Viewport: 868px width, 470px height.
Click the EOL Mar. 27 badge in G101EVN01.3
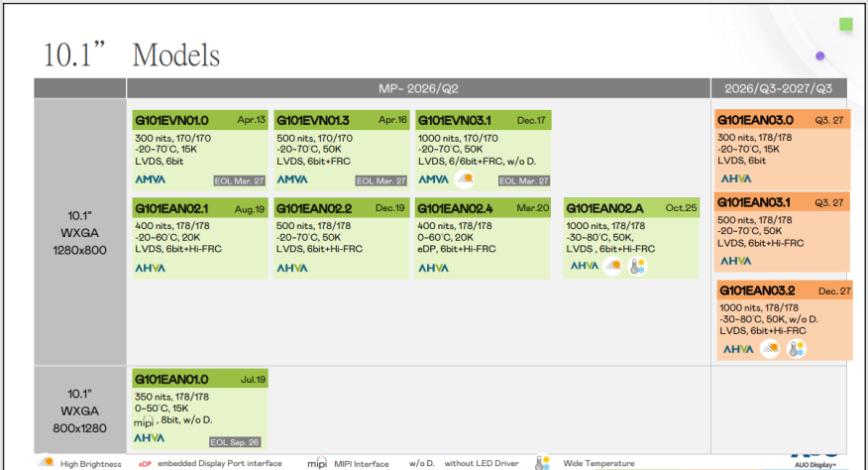coord(380,180)
